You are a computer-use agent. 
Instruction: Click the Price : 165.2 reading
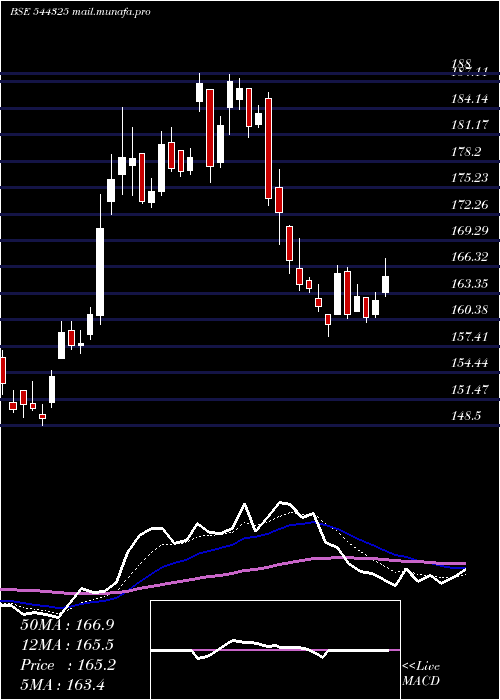click(x=68, y=665)
